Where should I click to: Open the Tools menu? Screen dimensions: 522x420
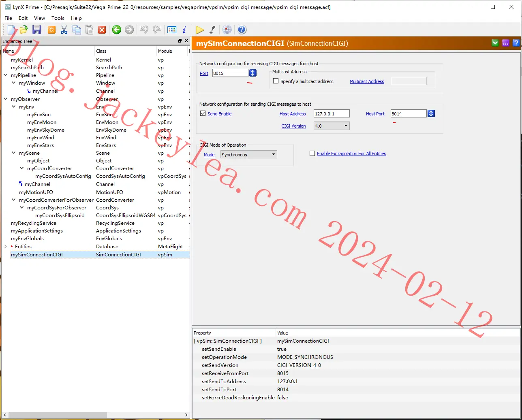(x=58, y=18)
